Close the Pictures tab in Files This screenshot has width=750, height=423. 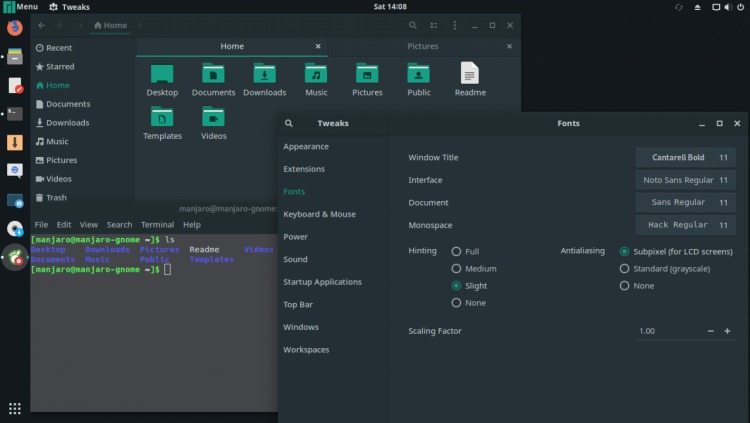(x=509, y=46)
